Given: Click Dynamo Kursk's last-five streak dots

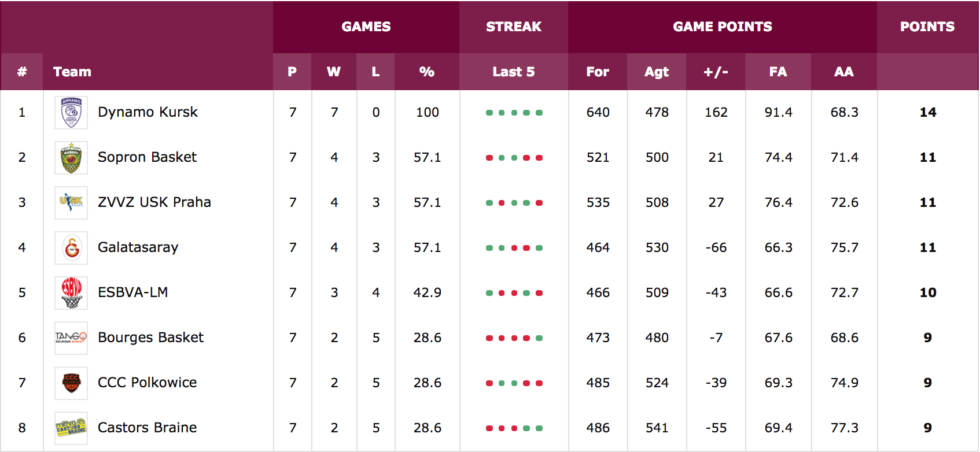Looking at the screenshot, I should pyautogui.click(x=514, y=113).
